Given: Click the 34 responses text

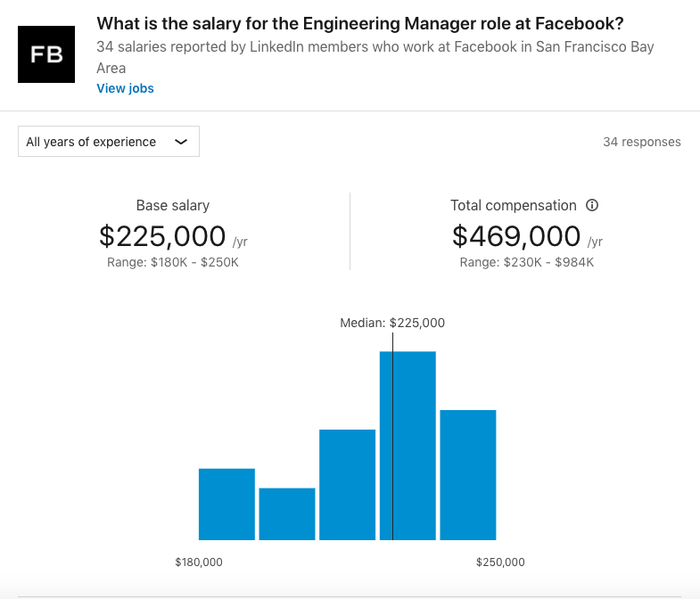Looking at the screenshot, I should coord(642,142).
